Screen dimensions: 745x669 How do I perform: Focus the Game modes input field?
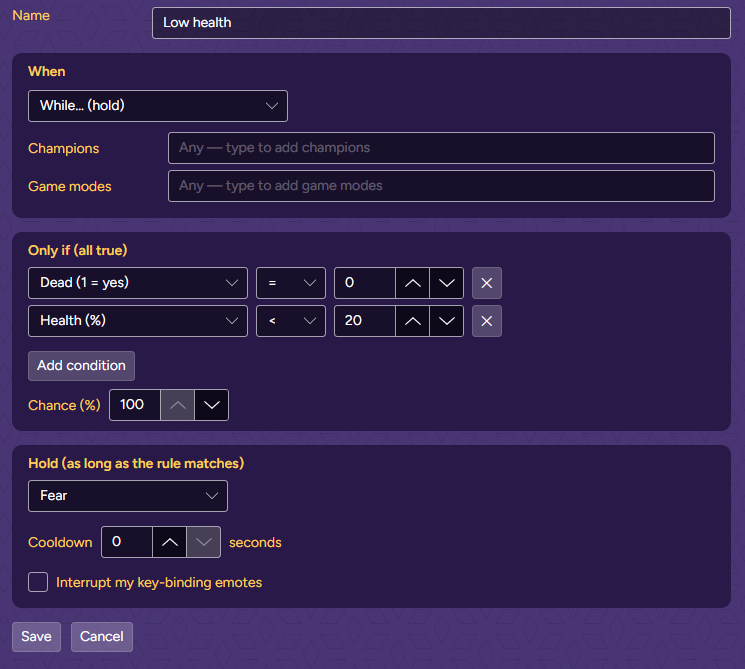441,186
